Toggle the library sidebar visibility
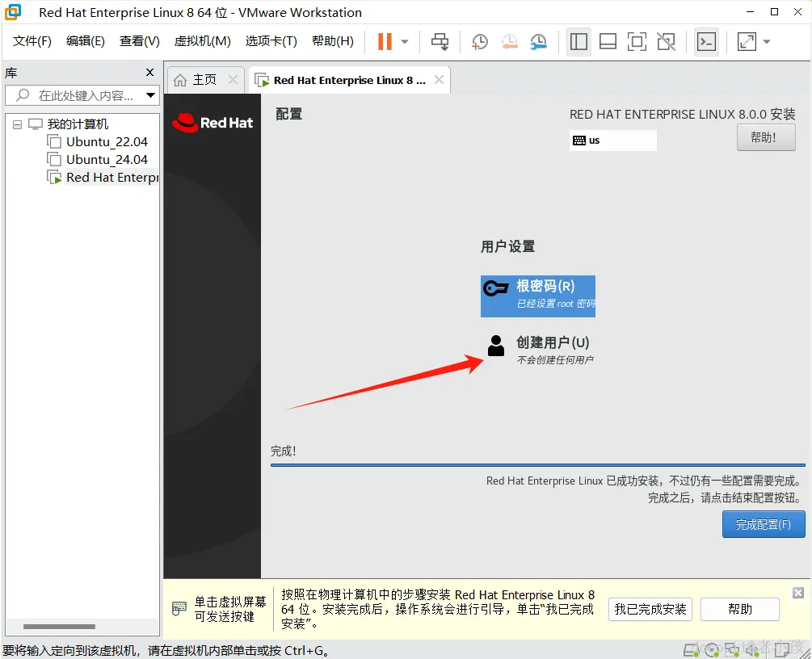The width and height of the screenshot is (812, 659). [578, 41]
